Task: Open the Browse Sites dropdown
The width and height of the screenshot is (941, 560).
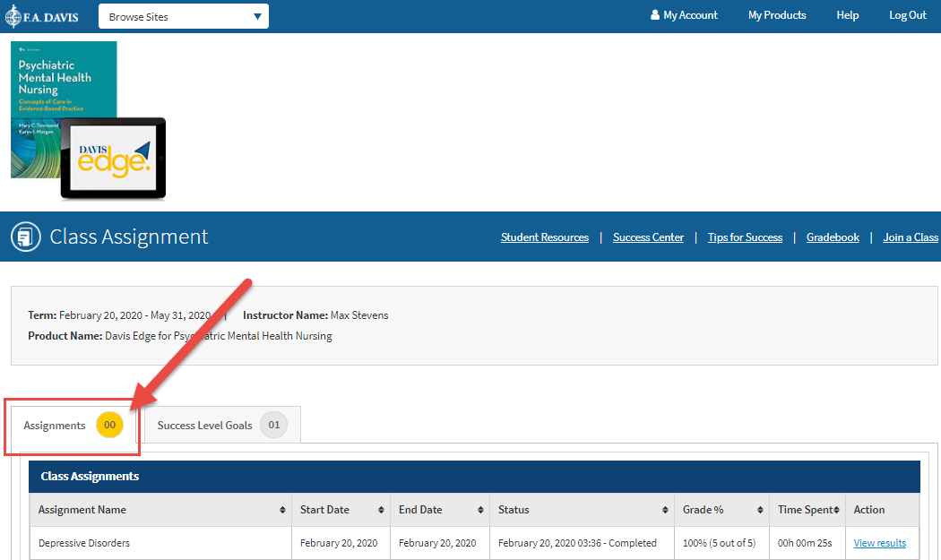Action: pyautogui.click(x=184, y=17)
